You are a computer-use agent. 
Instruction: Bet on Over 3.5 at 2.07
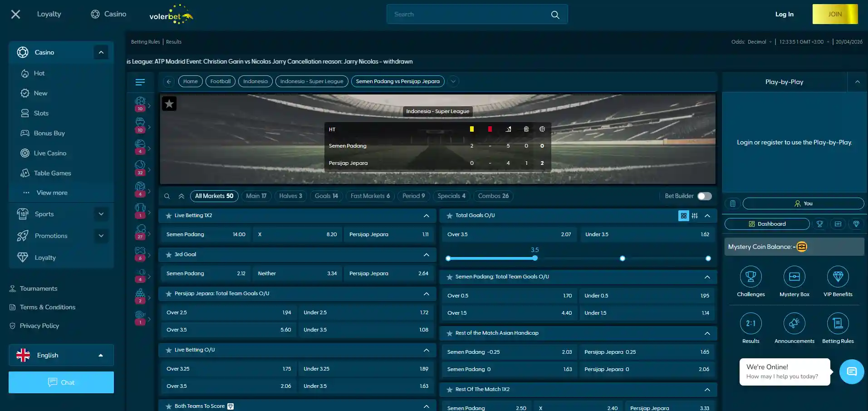509,235
